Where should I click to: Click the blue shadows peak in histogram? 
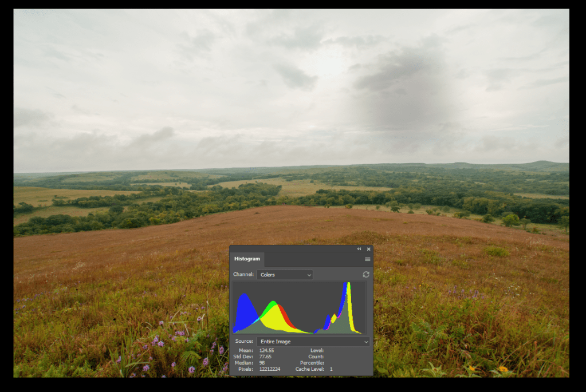(x=245, y=309)
